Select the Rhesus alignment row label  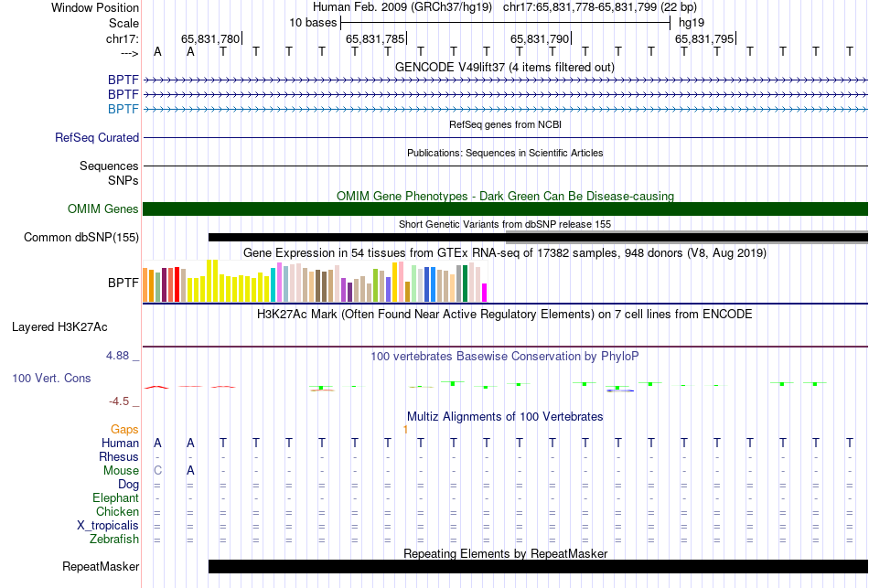pos(119,456)
